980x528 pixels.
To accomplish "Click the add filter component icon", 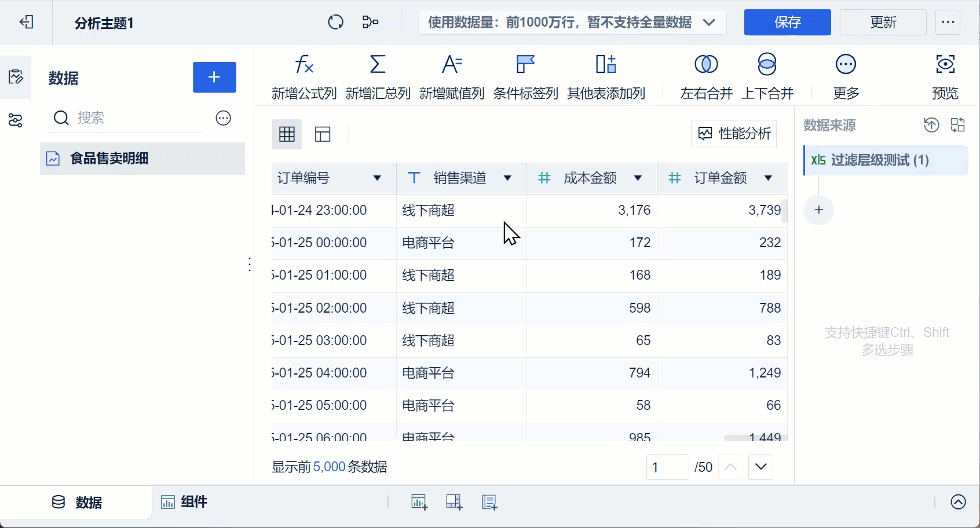I will tap(454, 502).
